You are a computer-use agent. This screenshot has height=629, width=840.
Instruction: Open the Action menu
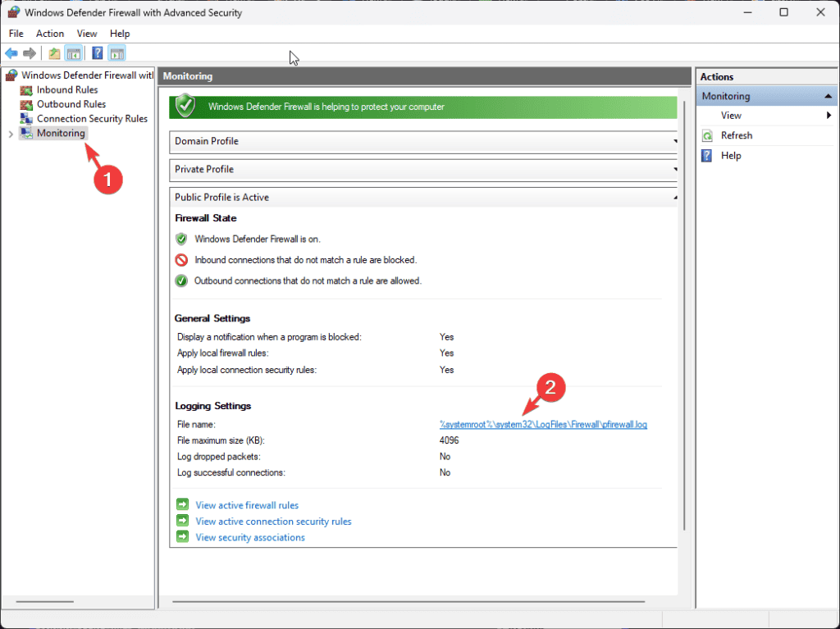point(49,33)
